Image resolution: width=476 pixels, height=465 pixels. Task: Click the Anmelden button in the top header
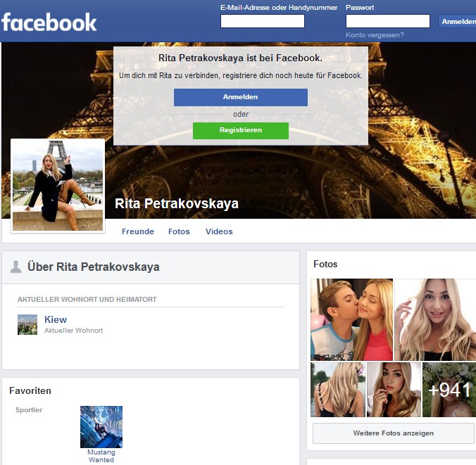coord(458,22)
